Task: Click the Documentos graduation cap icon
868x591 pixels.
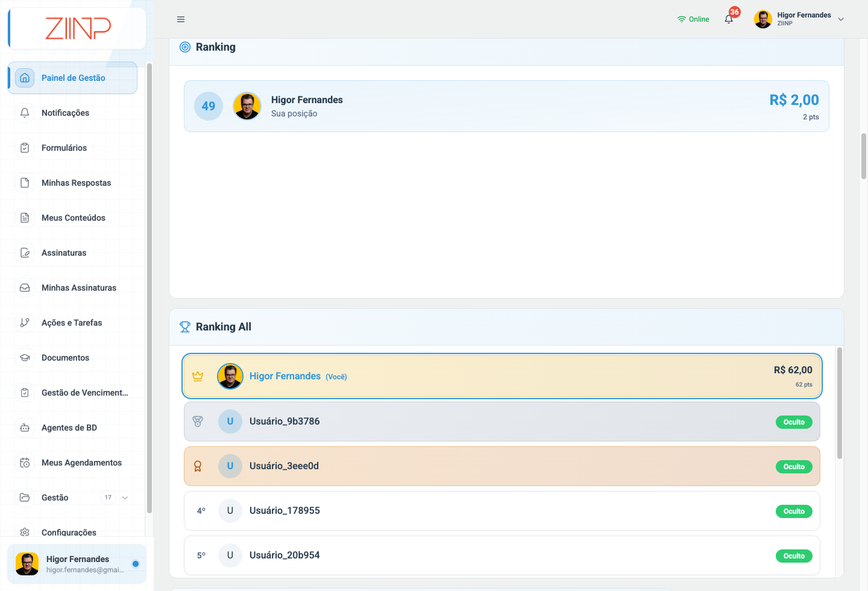Action: 25,358
